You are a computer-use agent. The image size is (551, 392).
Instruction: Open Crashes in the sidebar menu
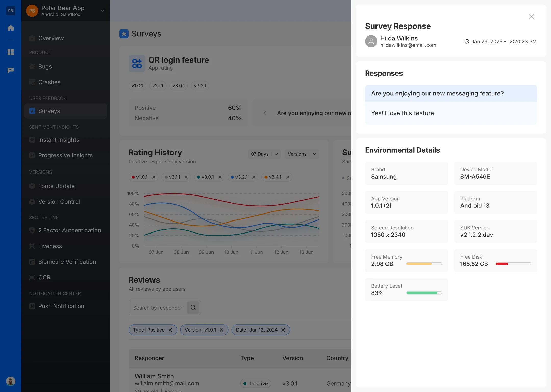(x=49, y=82)
